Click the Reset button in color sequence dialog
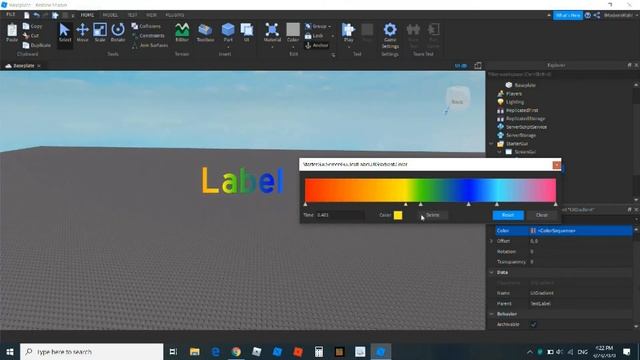Screen dimensions: 640x360 508,215
